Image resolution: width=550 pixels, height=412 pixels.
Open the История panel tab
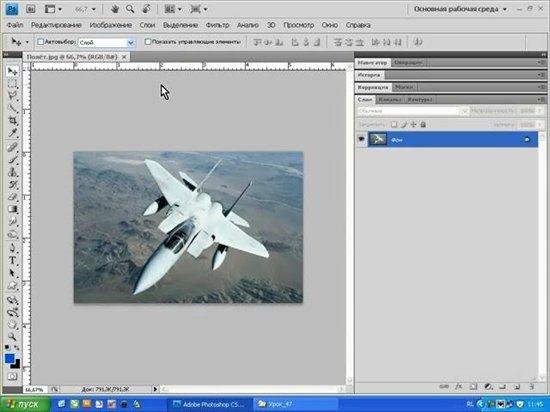point(369,75)
